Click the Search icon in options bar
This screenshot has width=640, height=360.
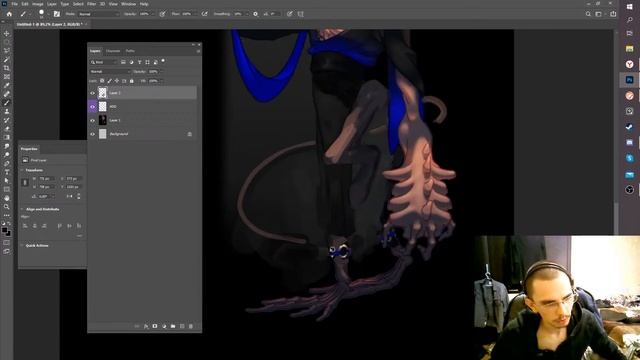pos(588,14)
